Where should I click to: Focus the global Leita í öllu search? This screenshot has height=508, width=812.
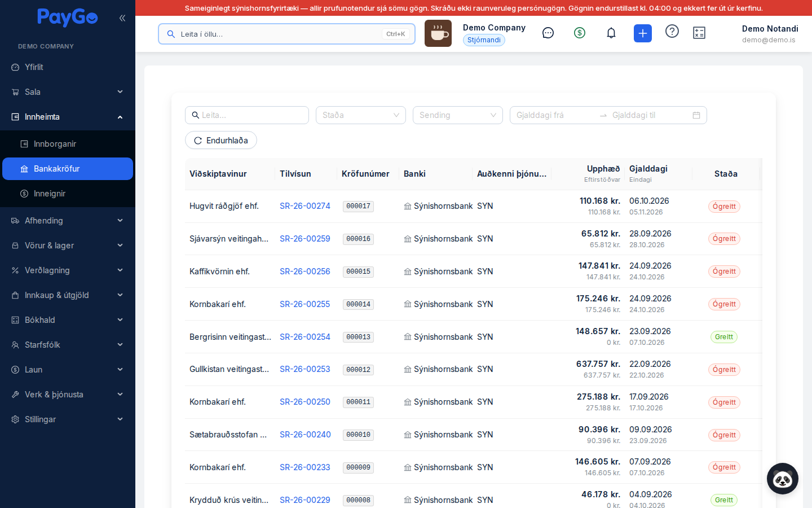point(286,34)
